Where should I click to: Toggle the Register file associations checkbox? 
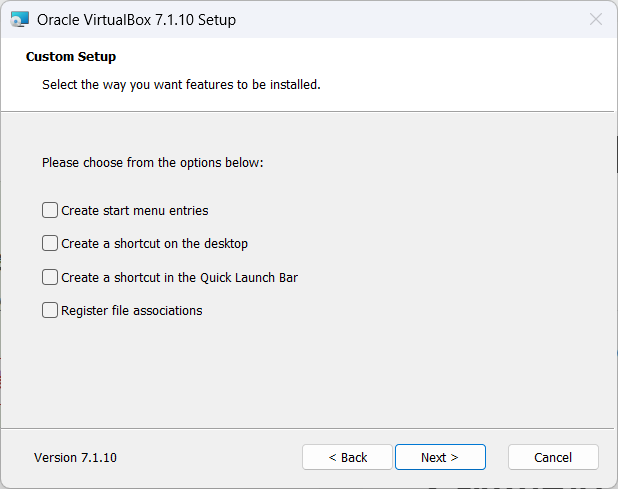tap(50, 310)
